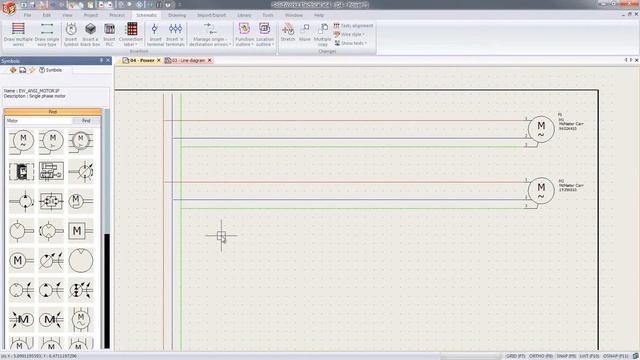The height and width of the screenshot is (360, 640).
Task: Close the Symbols side panel
Action: click(108, 60)
